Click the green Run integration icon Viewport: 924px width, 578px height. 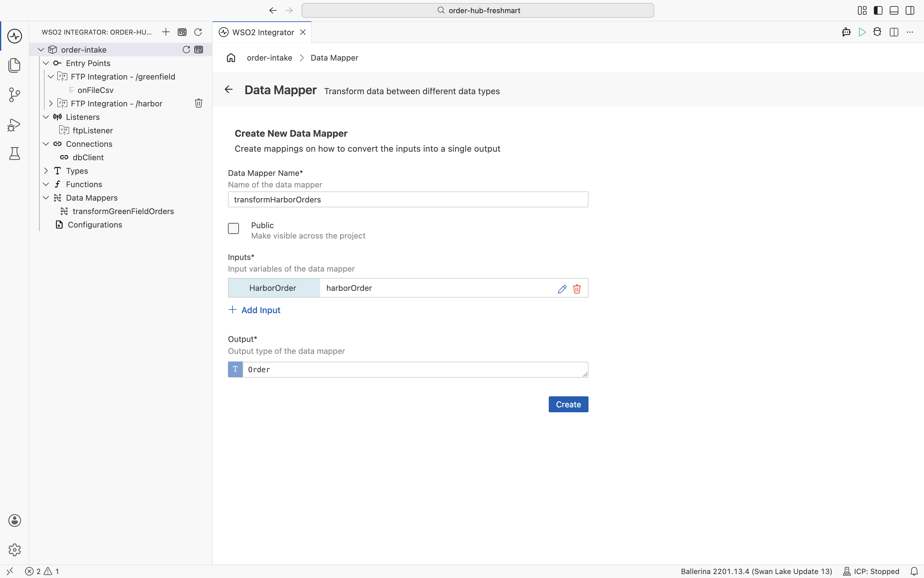pos(862,32)
